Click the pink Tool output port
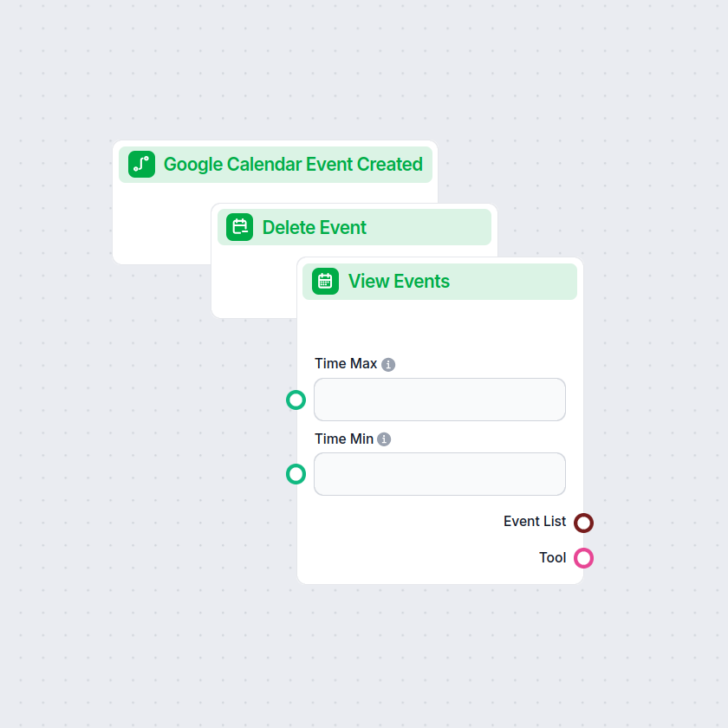728x728 pixels. point(583,558)
